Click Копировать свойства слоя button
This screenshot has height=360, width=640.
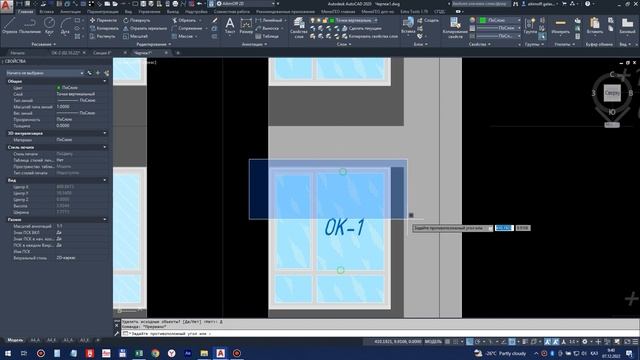coord(369,36)
